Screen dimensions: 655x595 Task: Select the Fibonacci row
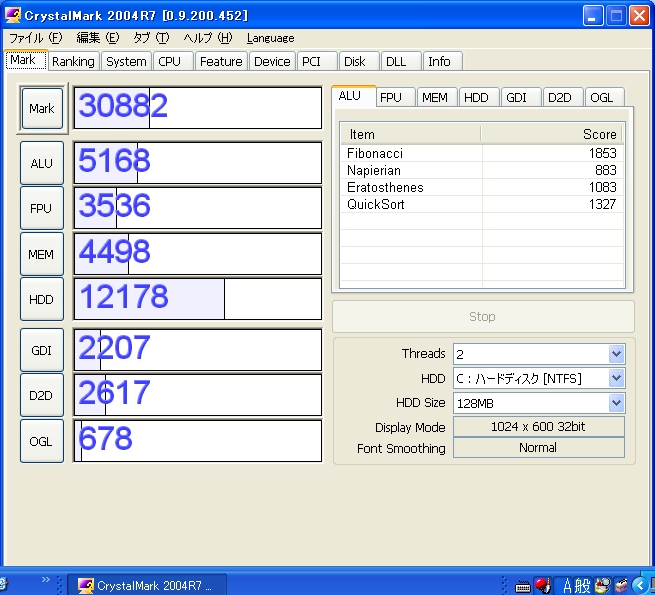(482, 153)
